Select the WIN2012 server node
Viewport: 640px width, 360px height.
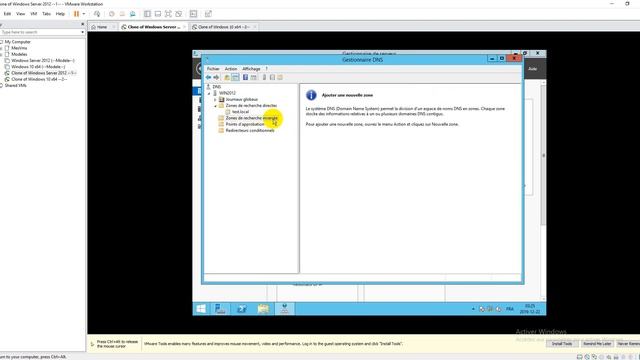pos(227,93)
